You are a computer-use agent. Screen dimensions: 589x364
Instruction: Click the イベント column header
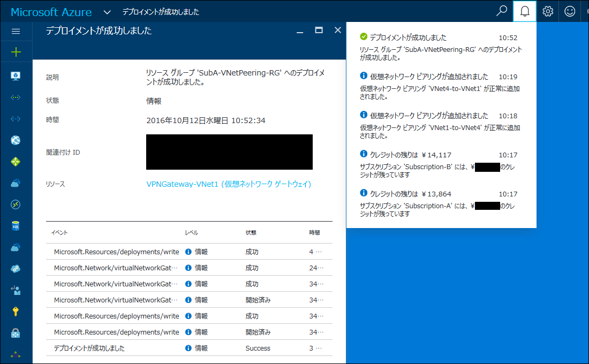[59, 232]
